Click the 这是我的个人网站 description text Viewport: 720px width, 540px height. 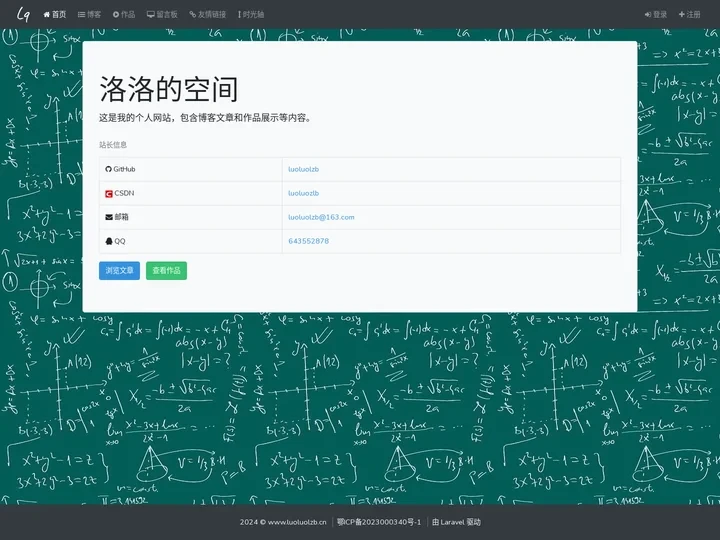tap(206, 118)
